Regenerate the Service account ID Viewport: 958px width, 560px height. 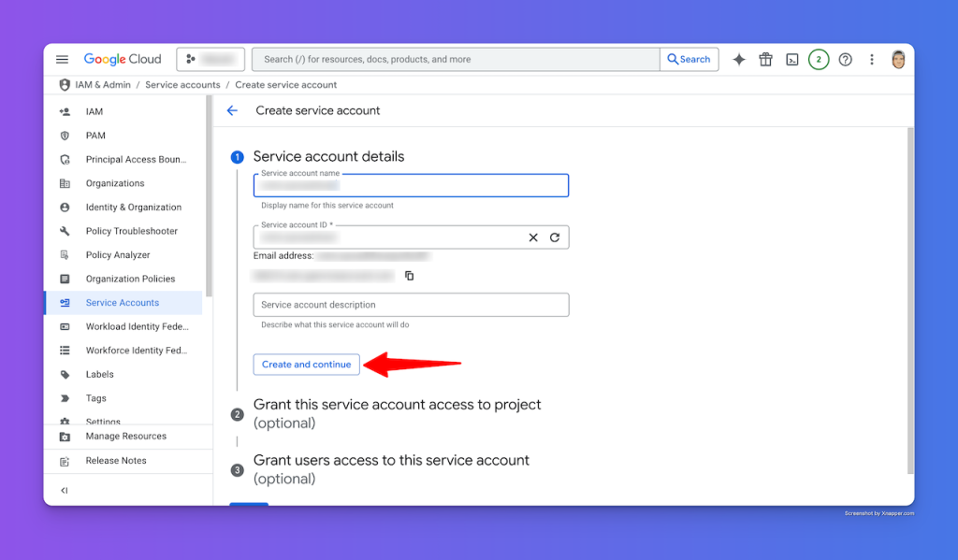(555, 237)
